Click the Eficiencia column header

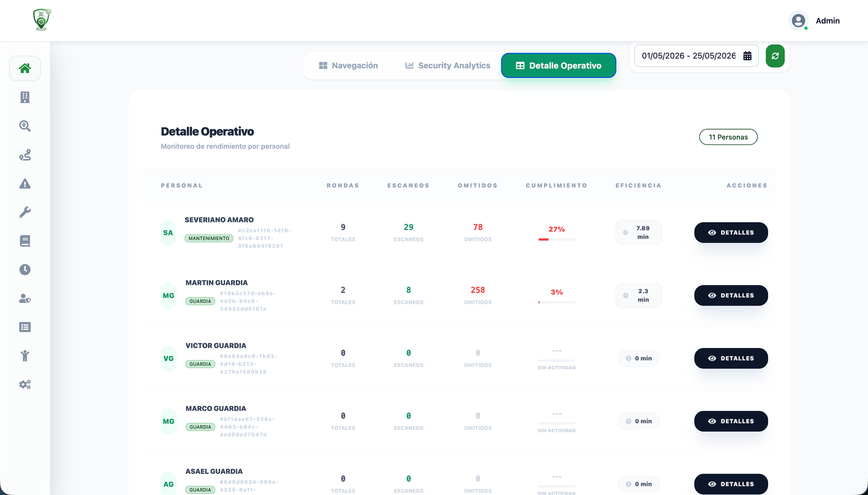(x=639, y=186)
